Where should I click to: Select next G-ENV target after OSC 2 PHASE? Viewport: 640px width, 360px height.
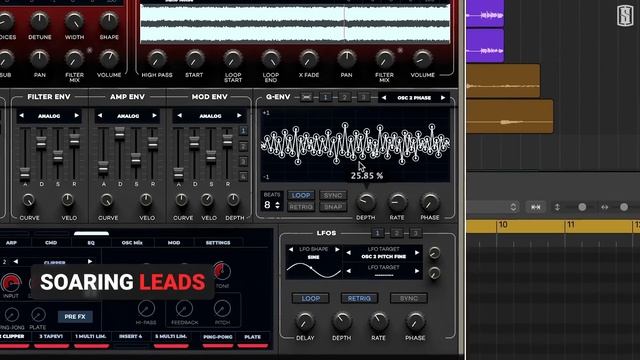[x=443, y=98]
